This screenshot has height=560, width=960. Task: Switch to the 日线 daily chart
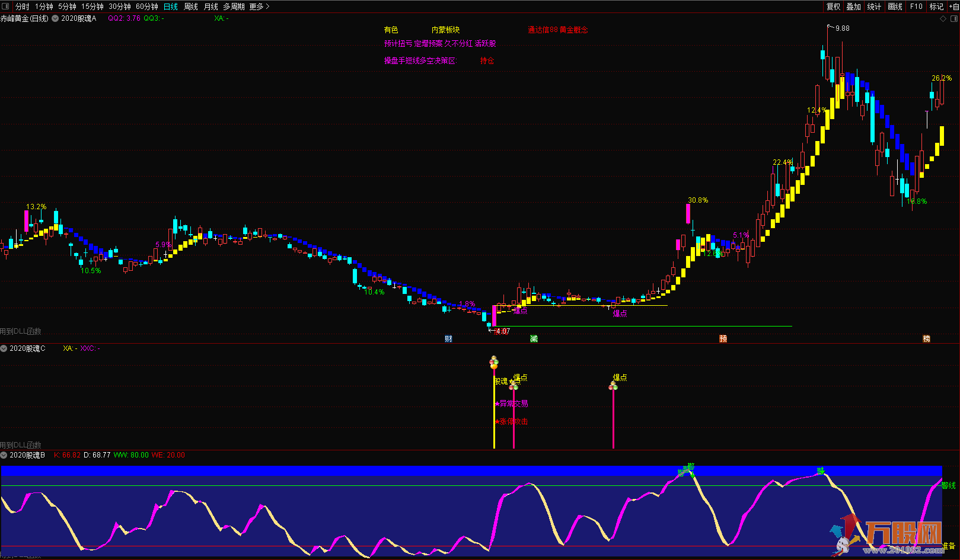coord(171,7)
